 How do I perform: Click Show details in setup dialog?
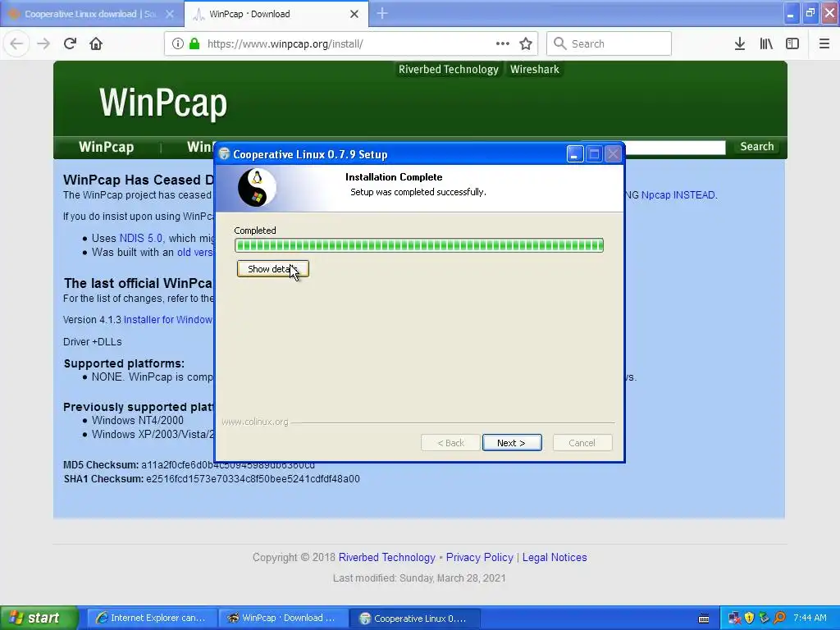pyautogui.click(x=272, y=269)
